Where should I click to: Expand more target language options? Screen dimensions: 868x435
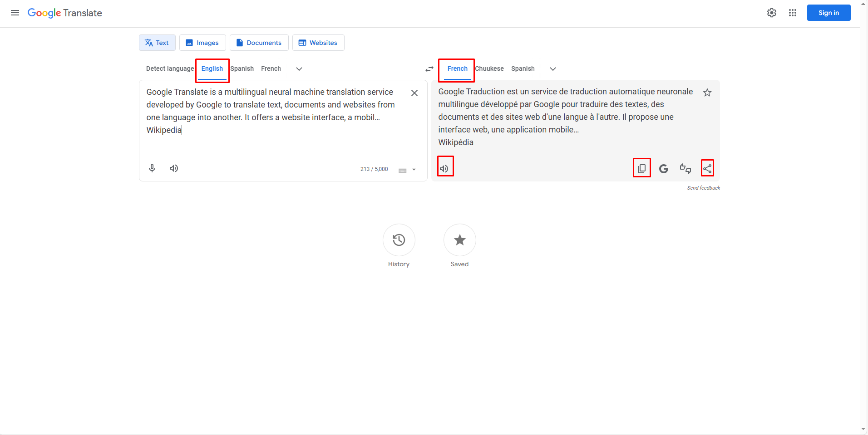[552, 69]
